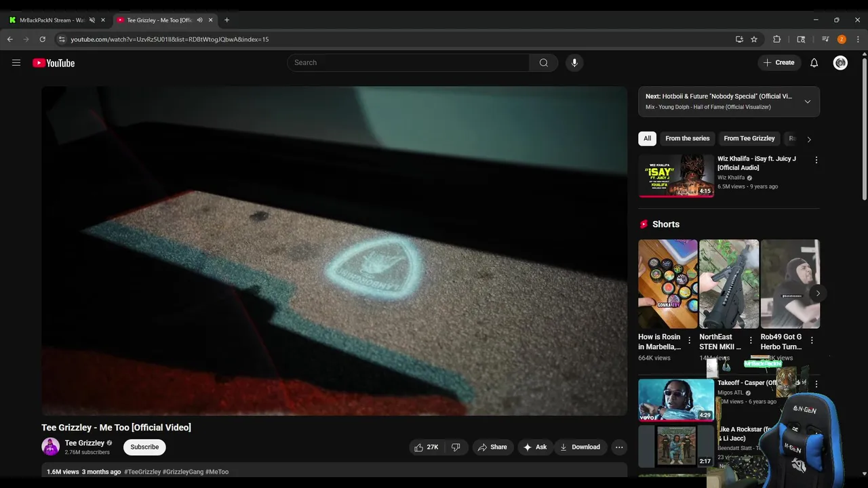Dislike the video with thumbs down
Image resolution: width=868 pixels, height=488 pixels.
point(456,447)
